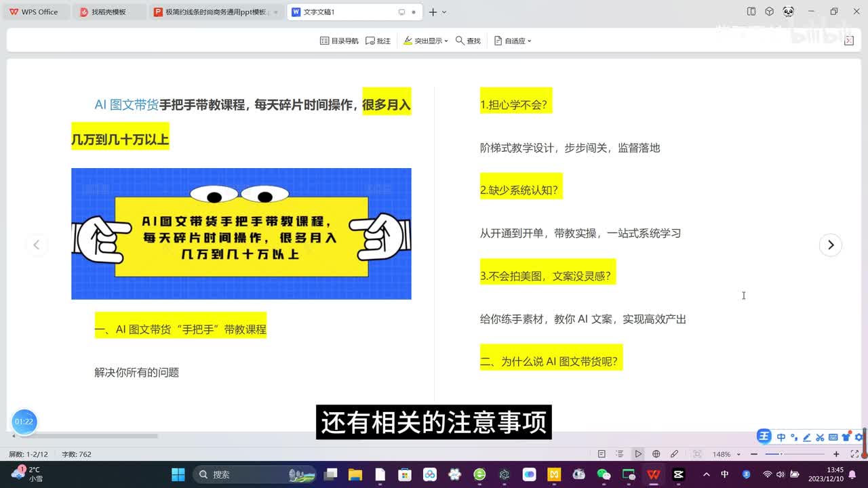Image resolution: width=868 pixels, height=488 pixels.
Task: Click the 查找 search tool
Action: point(468,41)
